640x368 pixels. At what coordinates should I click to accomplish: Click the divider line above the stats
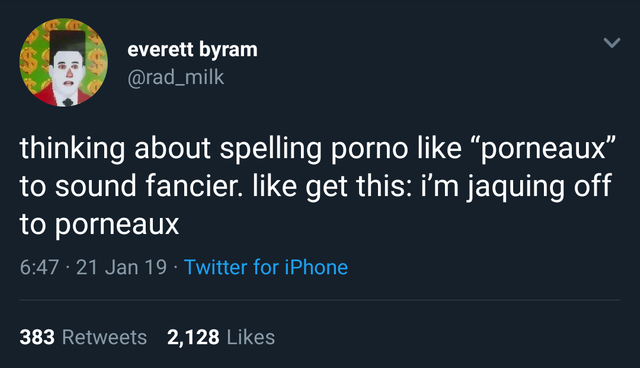pyautogui.click(x=320, y=300)
